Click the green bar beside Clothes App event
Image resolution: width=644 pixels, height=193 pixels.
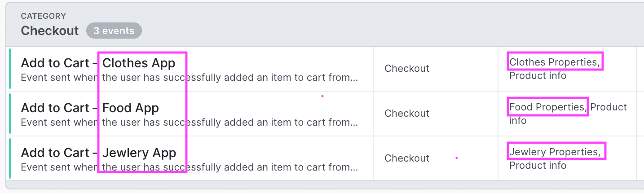(x=9, y=69)
